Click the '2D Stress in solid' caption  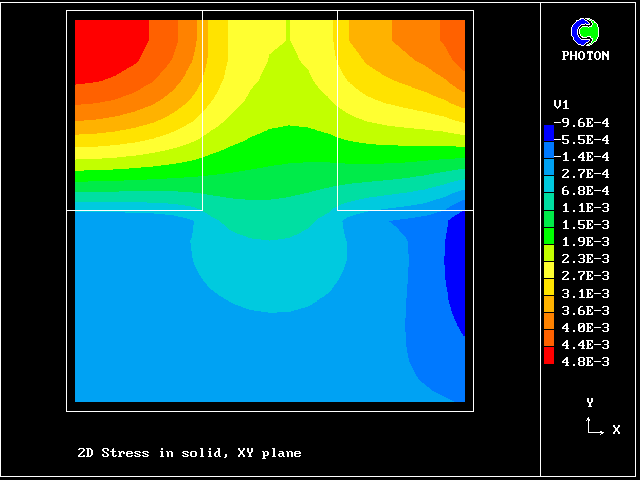point(189,453)
